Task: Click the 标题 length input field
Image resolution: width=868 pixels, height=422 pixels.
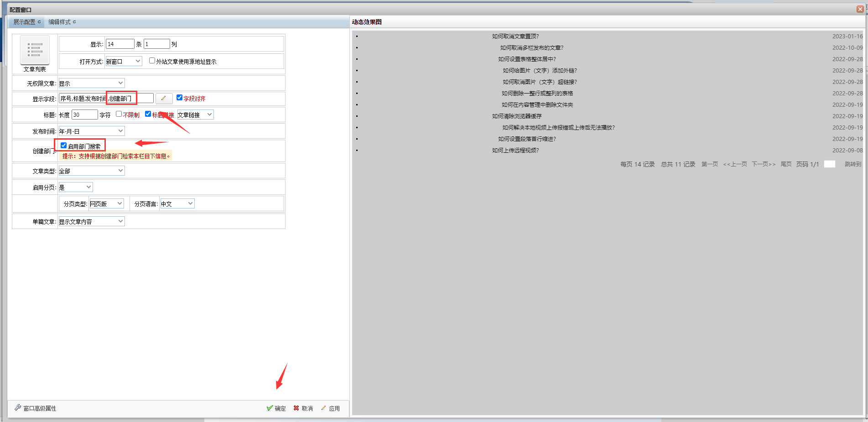Action: click(84, 115)
